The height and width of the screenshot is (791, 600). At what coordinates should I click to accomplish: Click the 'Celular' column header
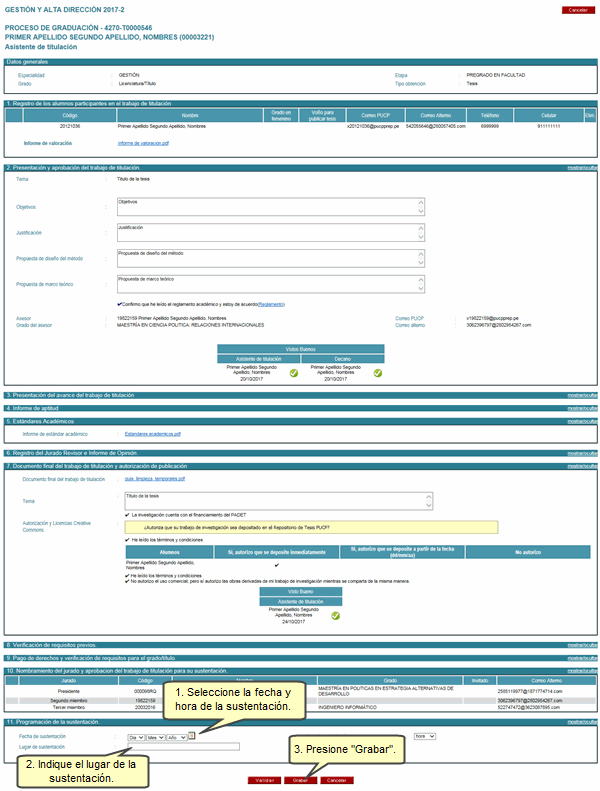point(549,116)
